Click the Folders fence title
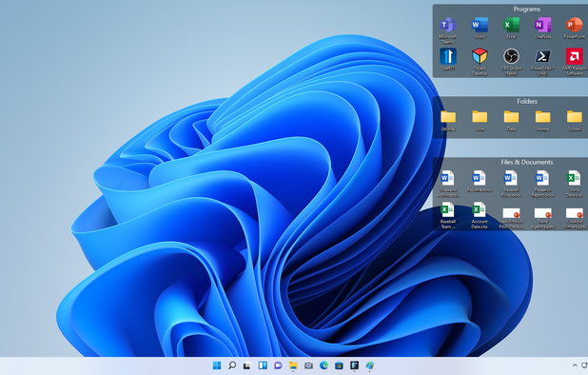This screenshot has width=588, height=375. coord(527,101)
